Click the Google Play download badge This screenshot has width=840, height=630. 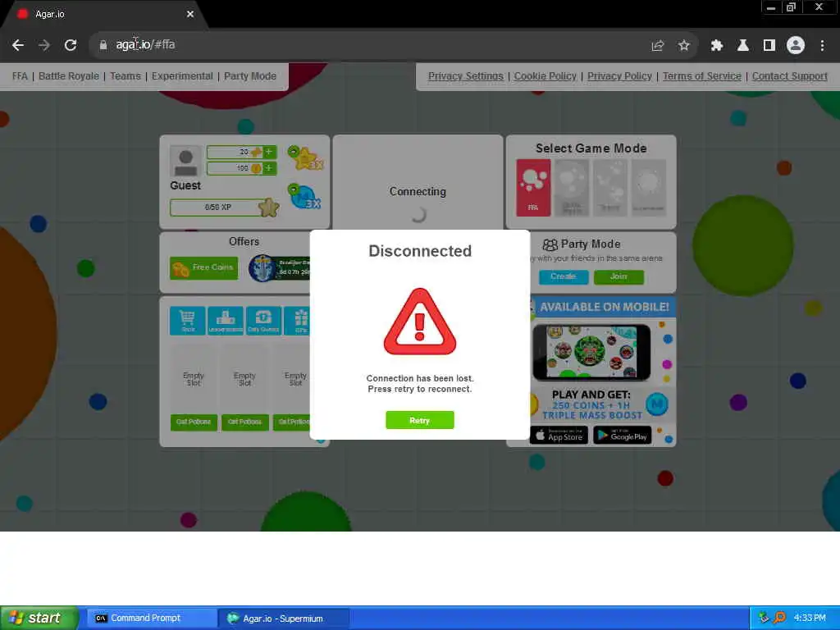[x=623, y=435]
